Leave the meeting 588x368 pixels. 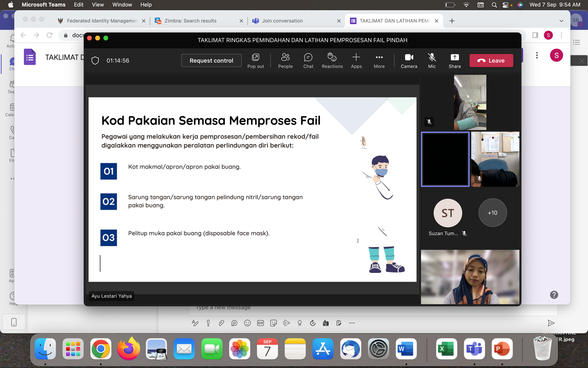[491, 61]
